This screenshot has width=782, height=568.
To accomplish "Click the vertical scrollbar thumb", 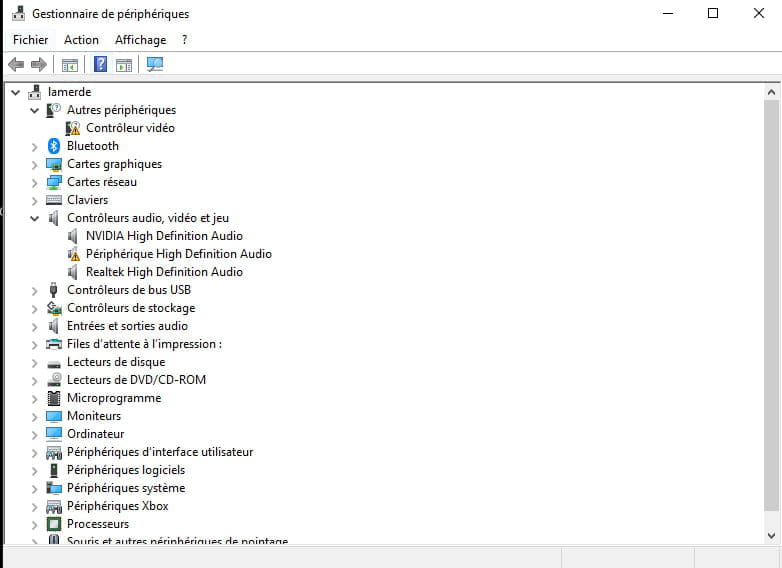I will coord(771,305).
